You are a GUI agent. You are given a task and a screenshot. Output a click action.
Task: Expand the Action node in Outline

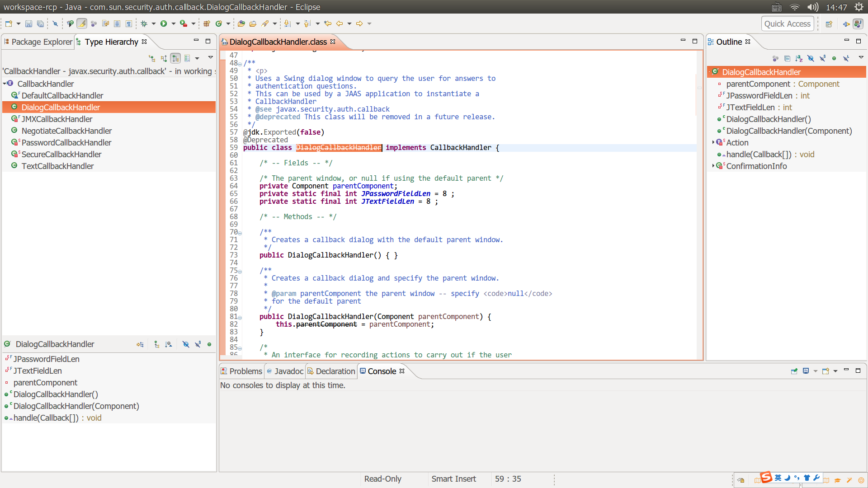[x=713, y=142]
